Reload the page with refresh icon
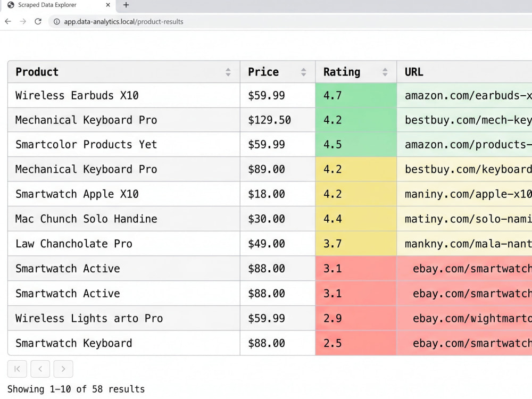Image resolution: width=532 pixels, height=399 pixels. 38,21
